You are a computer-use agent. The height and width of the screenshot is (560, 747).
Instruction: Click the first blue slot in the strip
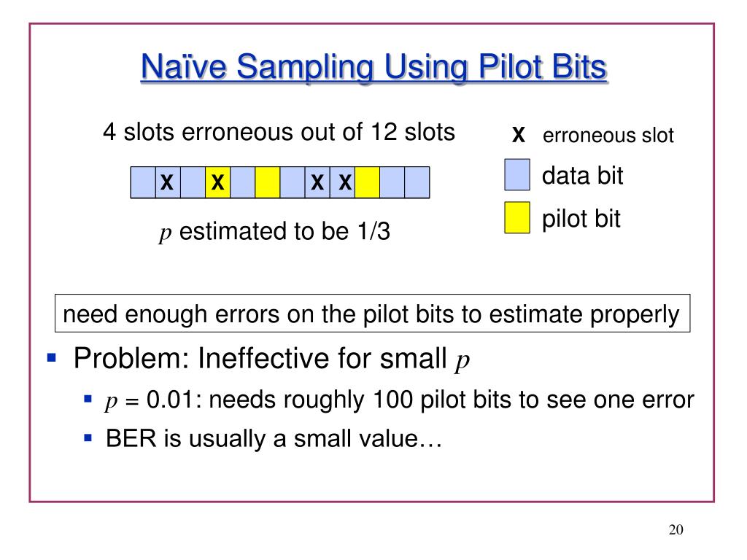[143, 182]
